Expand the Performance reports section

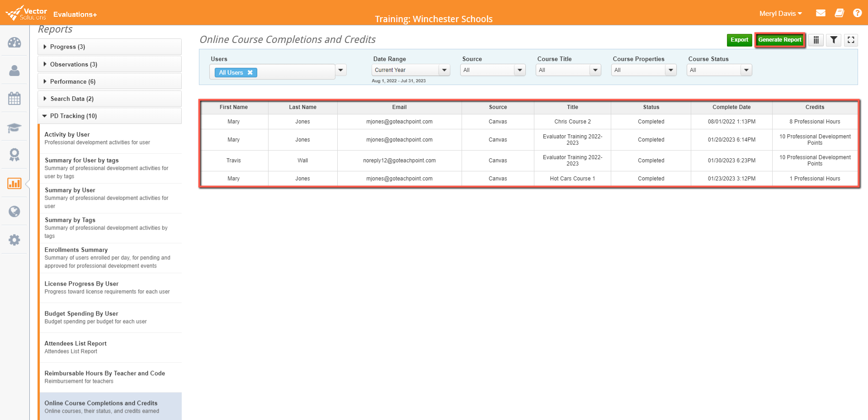pos(109,81)
